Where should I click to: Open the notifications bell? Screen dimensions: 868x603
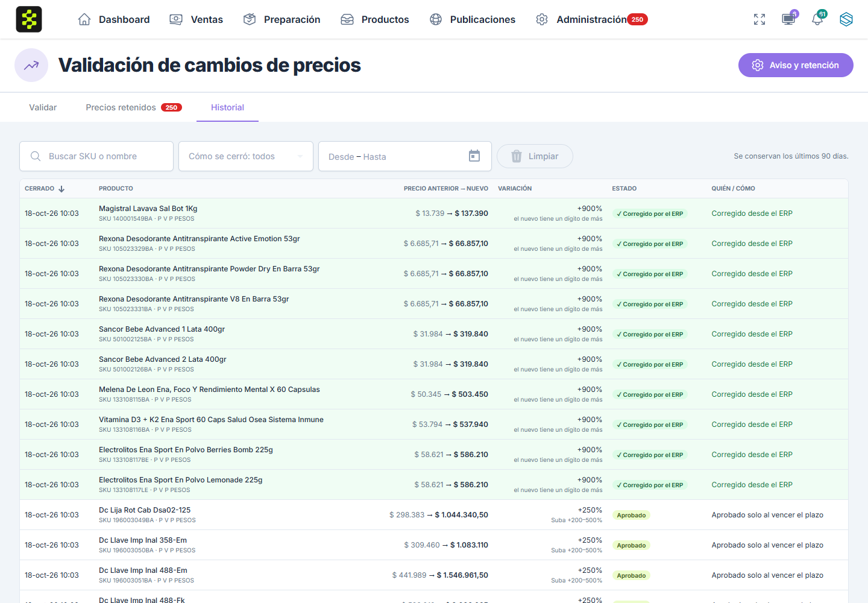click(x=817, y=19)
